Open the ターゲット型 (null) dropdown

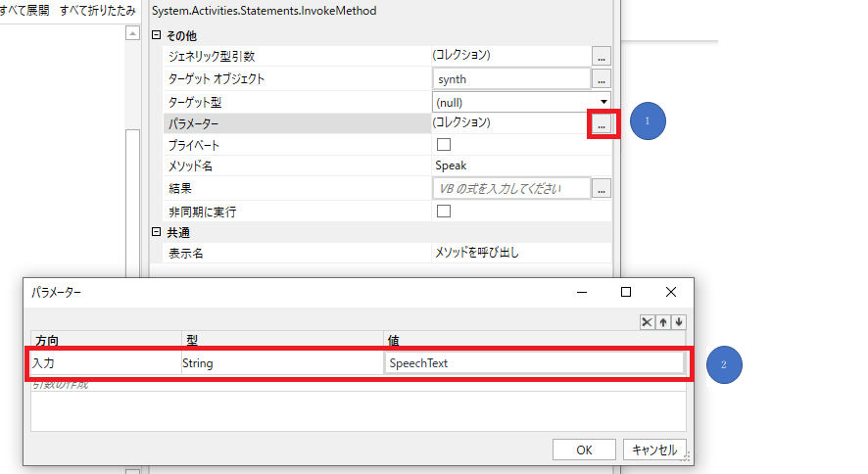tap(521, 102)
